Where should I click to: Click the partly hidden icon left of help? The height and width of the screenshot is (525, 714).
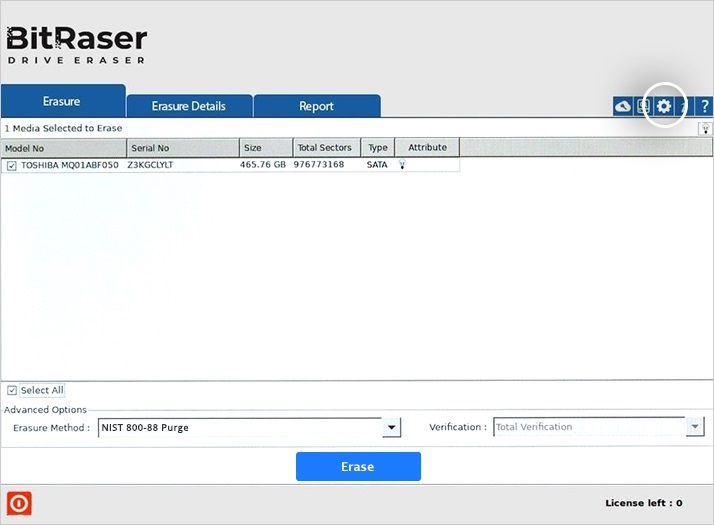coord(683,107)
